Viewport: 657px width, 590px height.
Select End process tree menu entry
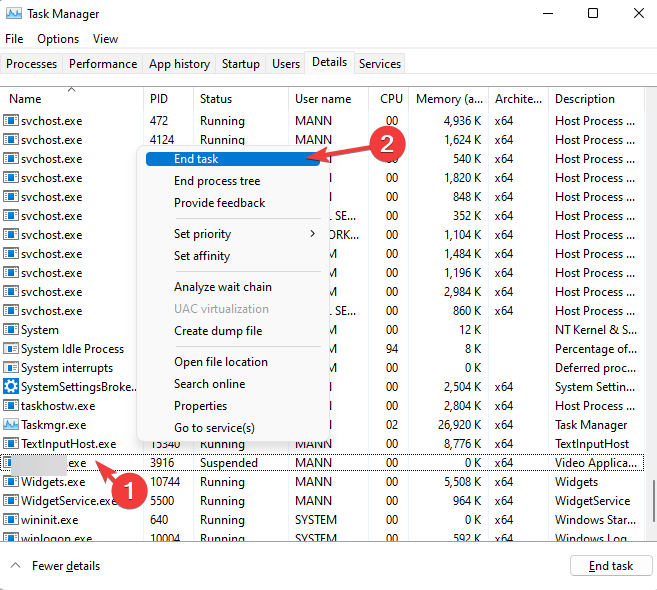click(217, 181)
